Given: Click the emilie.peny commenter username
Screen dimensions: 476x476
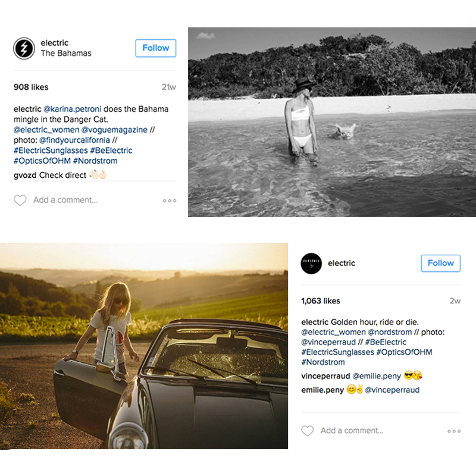Looking at the screenshot, I should pyautogui.click(x=322, y=390).
